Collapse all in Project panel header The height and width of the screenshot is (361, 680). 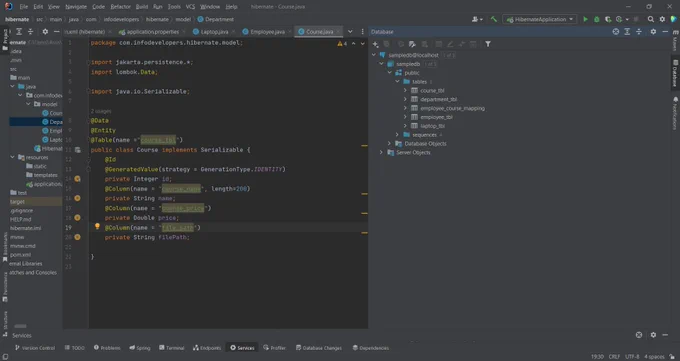click(30, 32)
